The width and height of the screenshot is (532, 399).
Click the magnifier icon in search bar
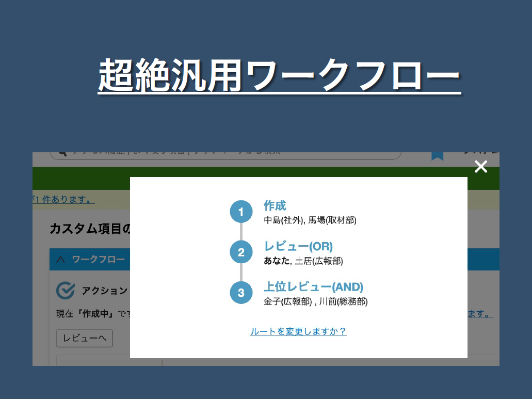[x=62, y=154]
